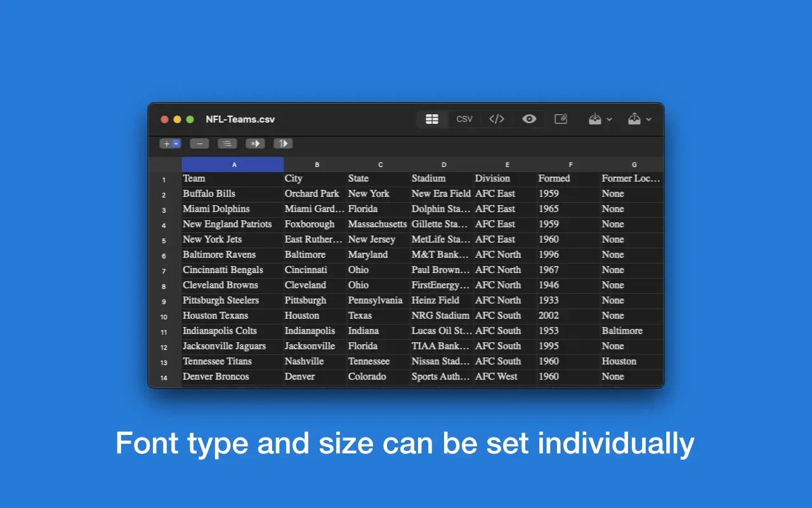Switch to table grid view
This screenshot has height=508, width=812.
[432, 119]
